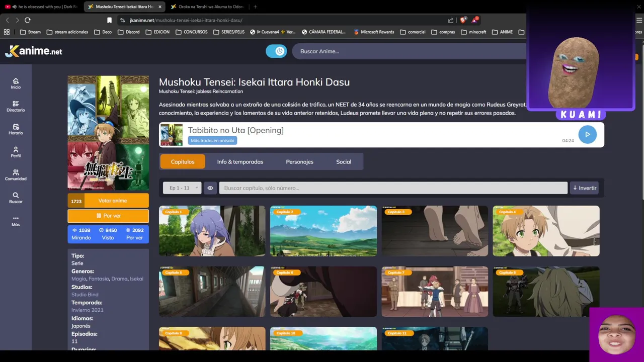
Task: Expand the Ep 1 - 11 dropdown
Action: tap(182, 188)
